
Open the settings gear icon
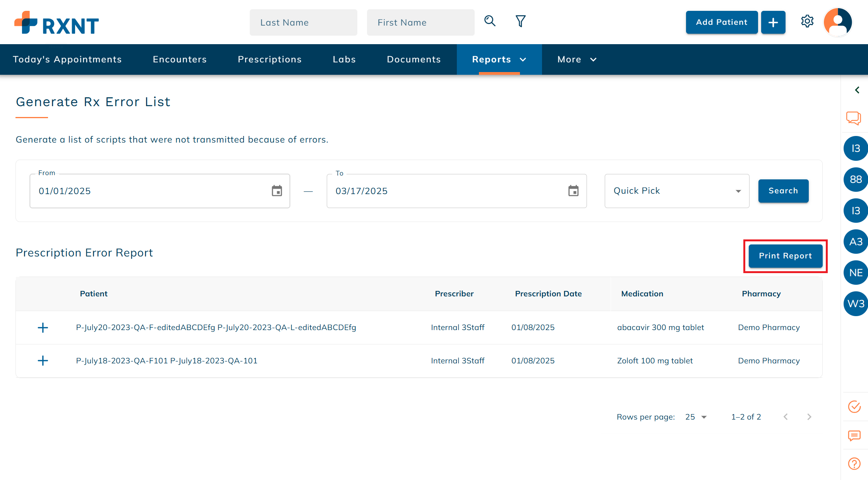[x=807, y=21]
